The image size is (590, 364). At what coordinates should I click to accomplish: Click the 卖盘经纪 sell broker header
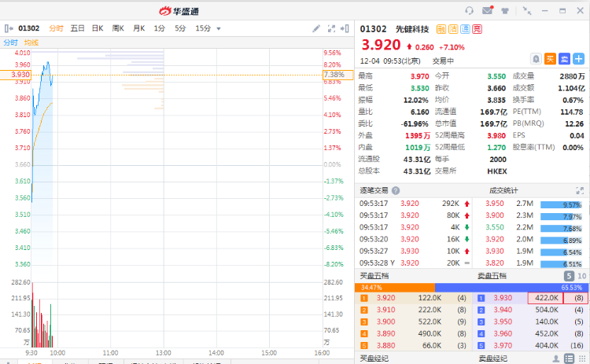pyautogui.click(x=492, y=358)
